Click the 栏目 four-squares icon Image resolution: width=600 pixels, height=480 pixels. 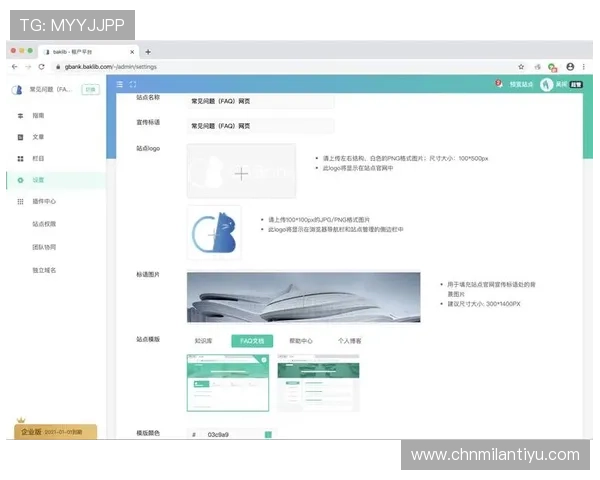(20, 158)
